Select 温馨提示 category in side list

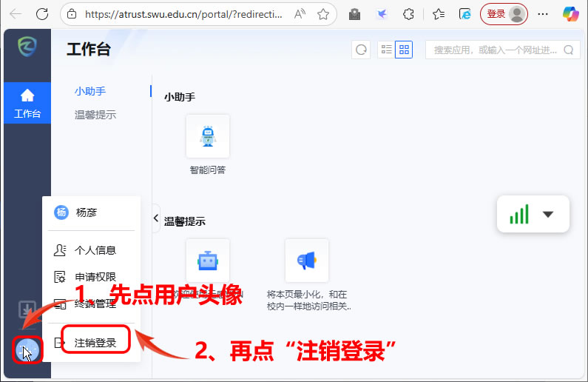tap(95, 115)
